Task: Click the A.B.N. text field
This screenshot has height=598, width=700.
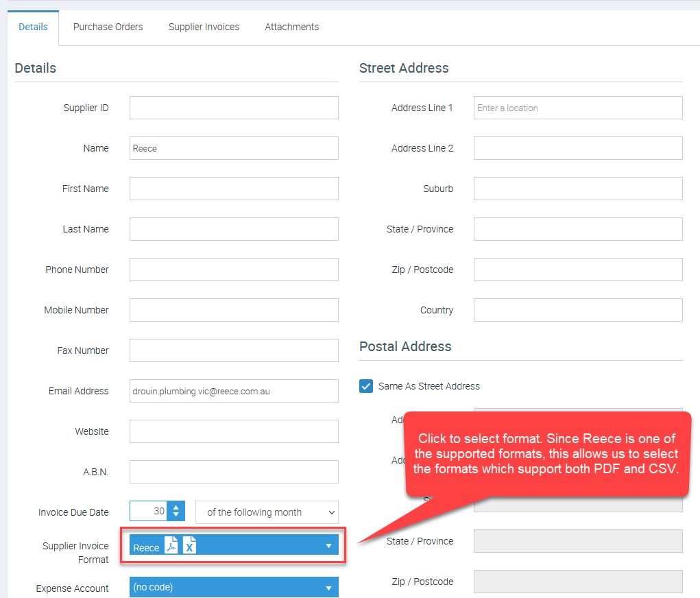Action: [x=233, y=472]
